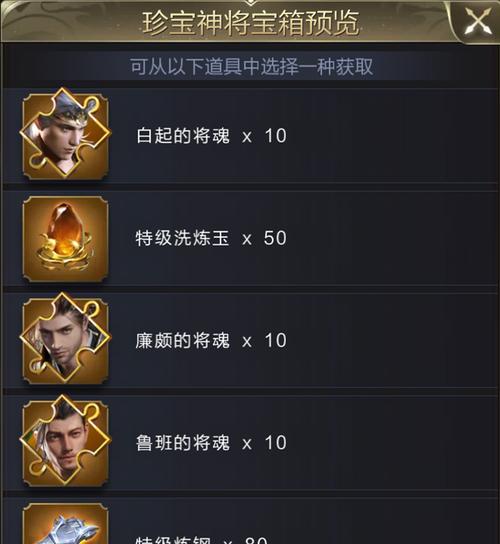Click the x 10 quantity beside 廉颇的将魂
500x544 pixels.
click(264, 340)
